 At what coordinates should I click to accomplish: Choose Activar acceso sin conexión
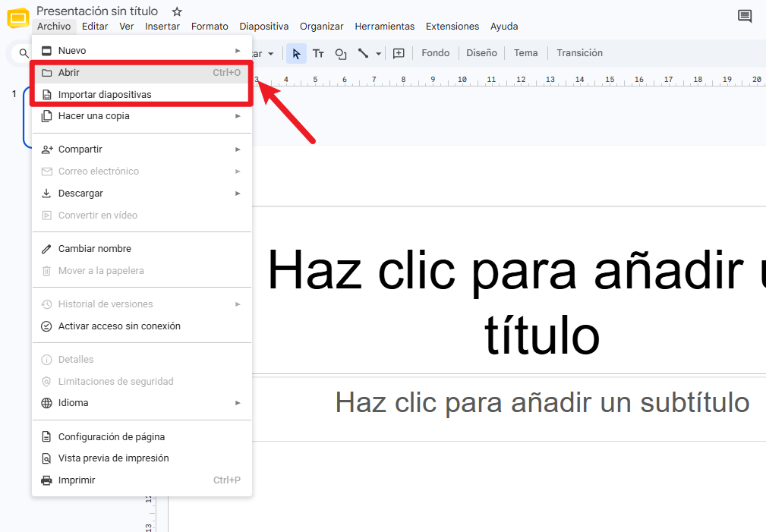click(x=142, y=326)
